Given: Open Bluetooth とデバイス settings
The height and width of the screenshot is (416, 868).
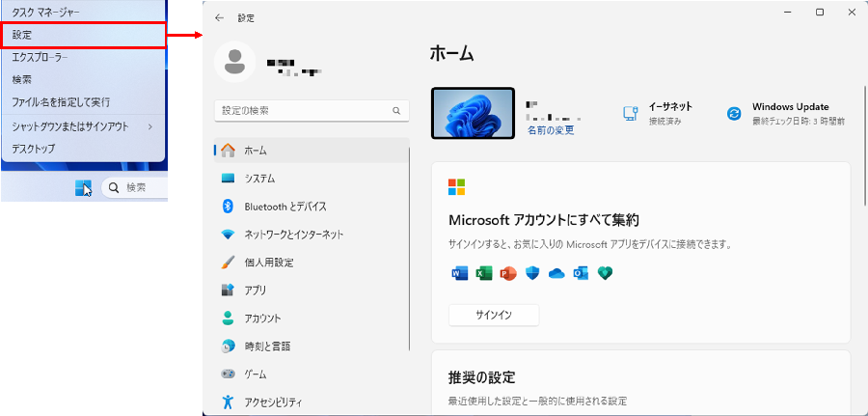Looking at the screenshot, I should point(312,206).
